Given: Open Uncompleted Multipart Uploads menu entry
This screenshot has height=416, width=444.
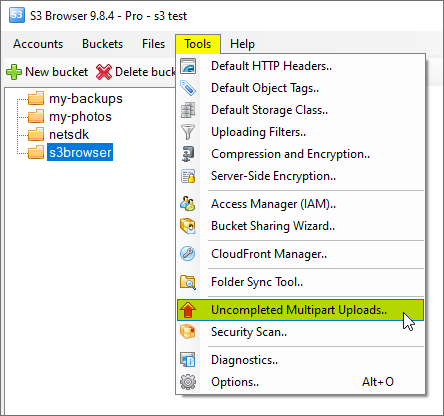Looking at the screenshot, I should [x=300, y=310].
